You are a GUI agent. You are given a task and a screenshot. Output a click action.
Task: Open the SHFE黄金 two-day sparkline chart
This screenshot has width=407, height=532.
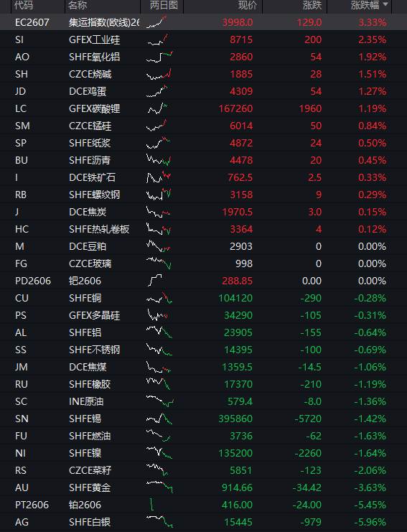(159, 487)
